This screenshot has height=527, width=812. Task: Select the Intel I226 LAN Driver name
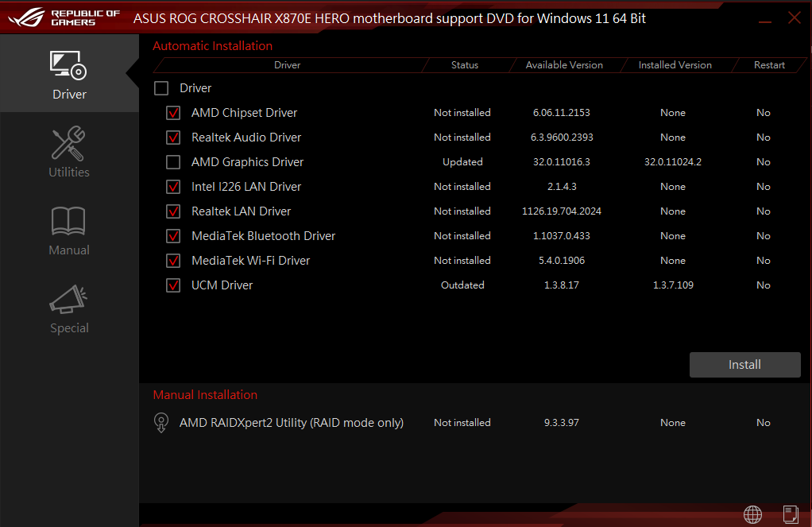coord(246,187)
